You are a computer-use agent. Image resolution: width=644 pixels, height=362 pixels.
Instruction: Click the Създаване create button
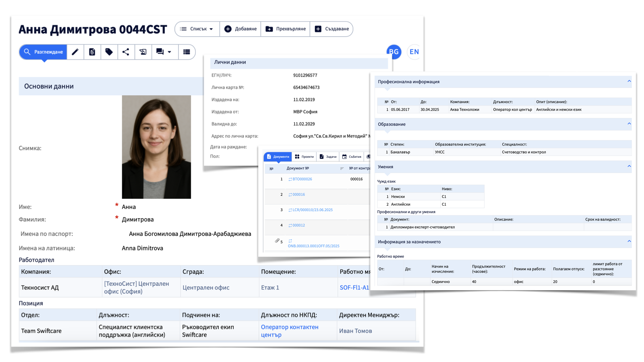click(x=331, y=29)
